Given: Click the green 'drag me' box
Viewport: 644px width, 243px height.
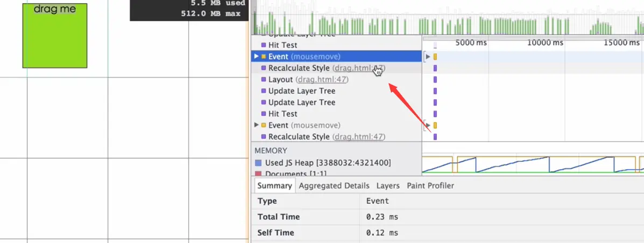Looking at the screenshot, I should (x=55, y=36).
